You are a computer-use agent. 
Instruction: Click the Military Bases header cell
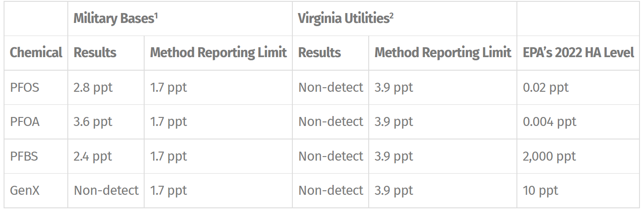[x=180, y=19]
